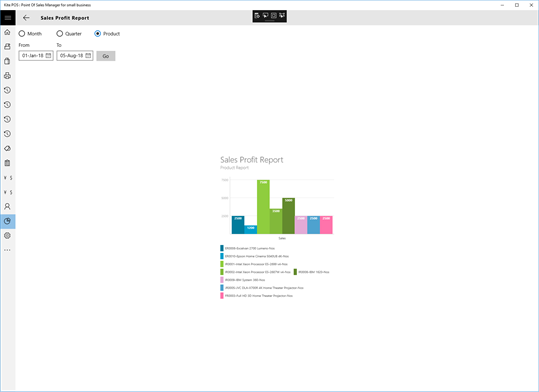Minimize the Kite POS window
Viewport: 539px width, 392px height.
502,5
